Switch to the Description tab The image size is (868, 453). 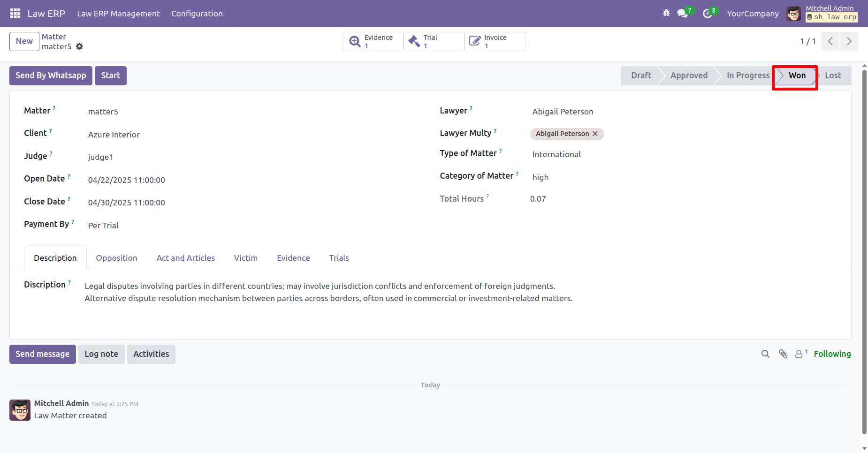click(55, 258)
